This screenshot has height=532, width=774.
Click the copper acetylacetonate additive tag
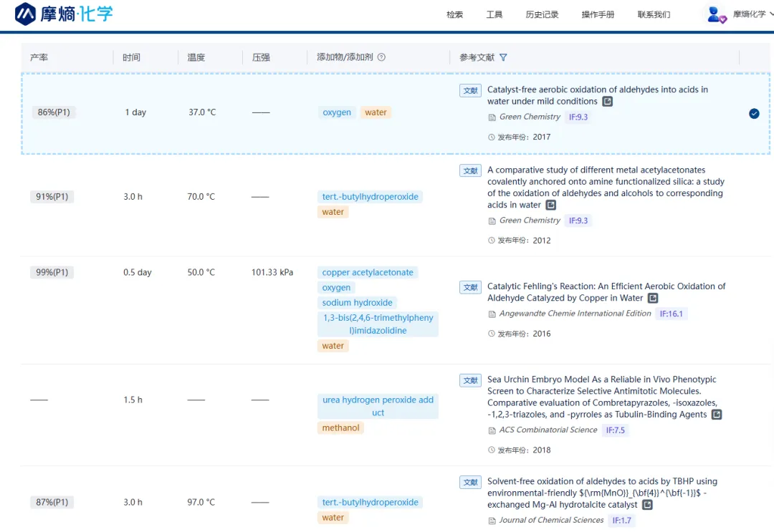point(368,273)
